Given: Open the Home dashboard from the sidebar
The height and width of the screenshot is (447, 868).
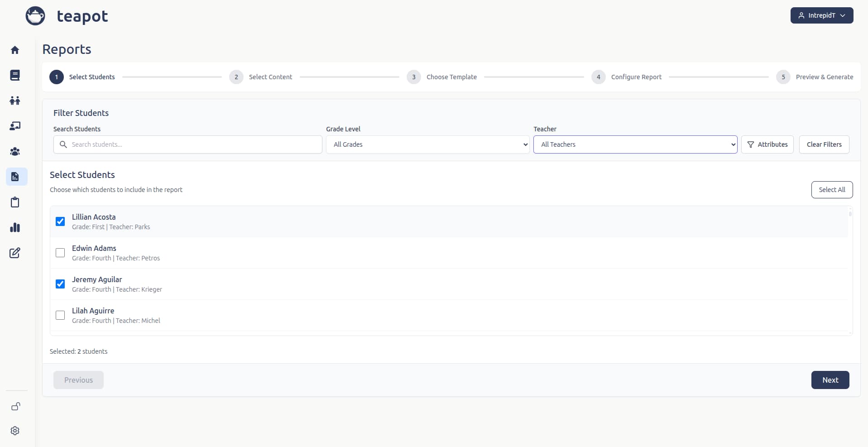Looking at the screenshot, I should coord(15,50).
